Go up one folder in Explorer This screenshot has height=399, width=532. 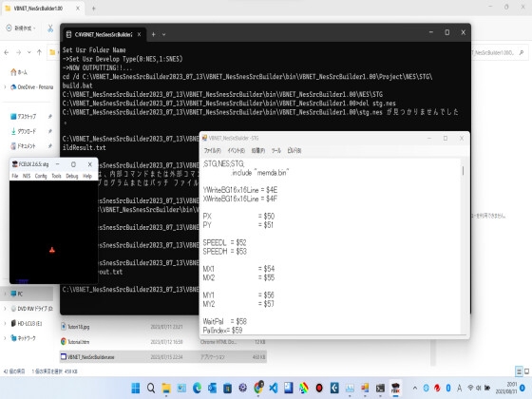39,52
